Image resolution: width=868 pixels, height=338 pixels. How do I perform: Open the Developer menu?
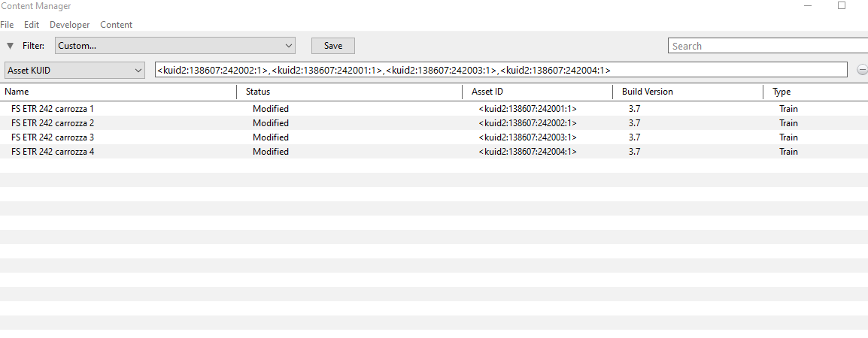(x=70, y=25)
